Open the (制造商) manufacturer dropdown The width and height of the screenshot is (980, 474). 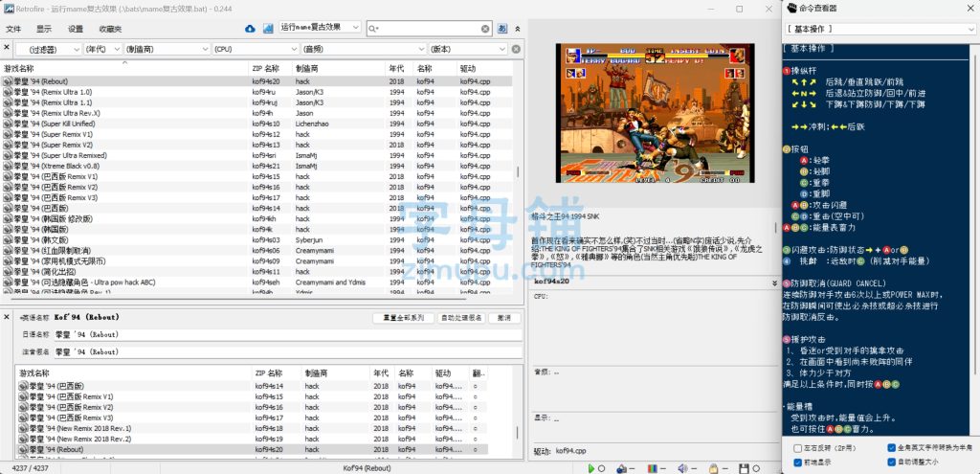167,49
